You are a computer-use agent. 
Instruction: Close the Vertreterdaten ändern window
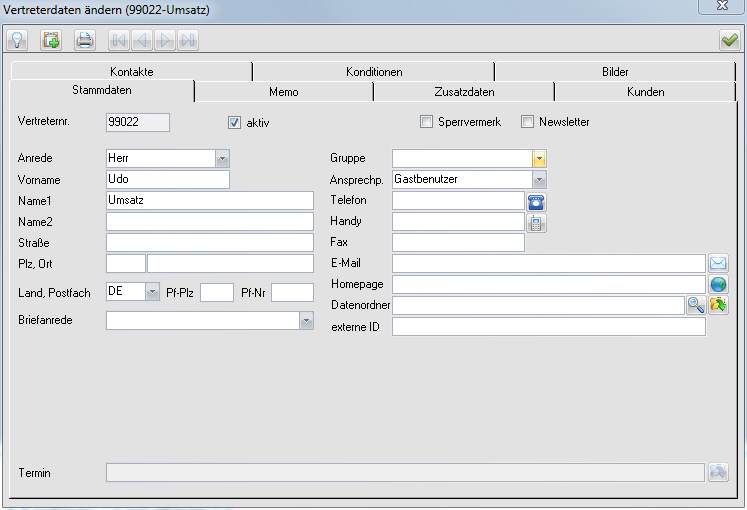point(722,6)
